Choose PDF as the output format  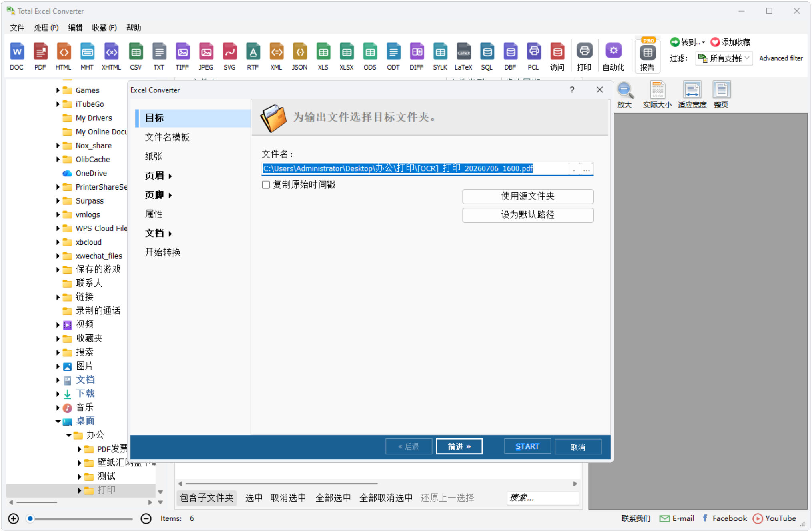(x=40, y=56)
